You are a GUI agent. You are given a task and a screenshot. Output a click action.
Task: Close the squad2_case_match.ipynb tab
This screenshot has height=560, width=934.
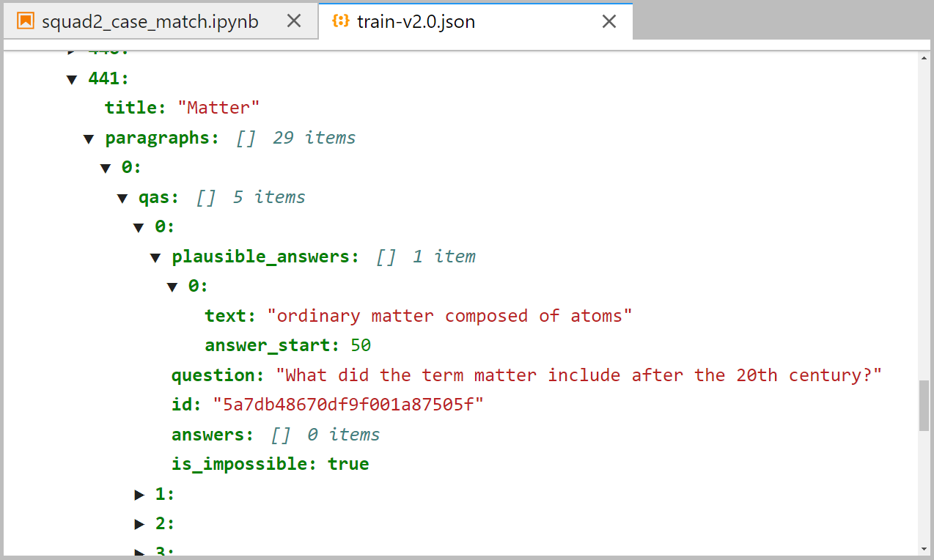(x=294, y=22)
